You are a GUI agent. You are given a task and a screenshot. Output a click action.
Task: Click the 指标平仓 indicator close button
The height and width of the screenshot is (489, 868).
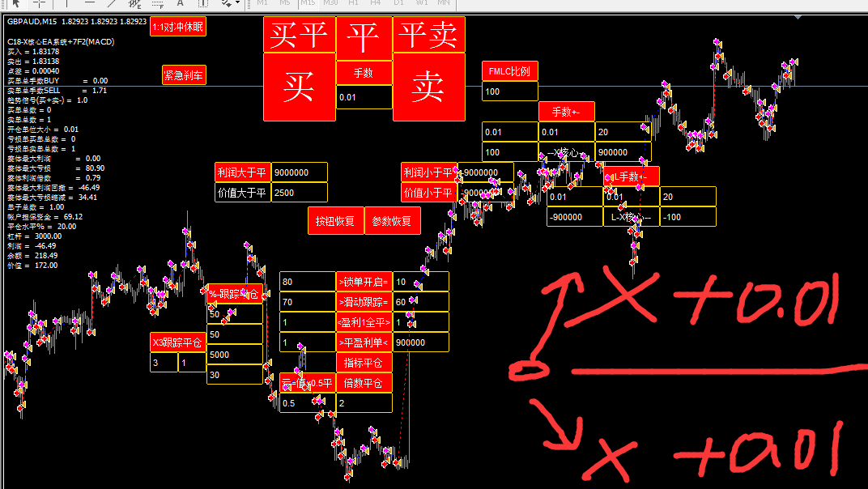[364, 363]
